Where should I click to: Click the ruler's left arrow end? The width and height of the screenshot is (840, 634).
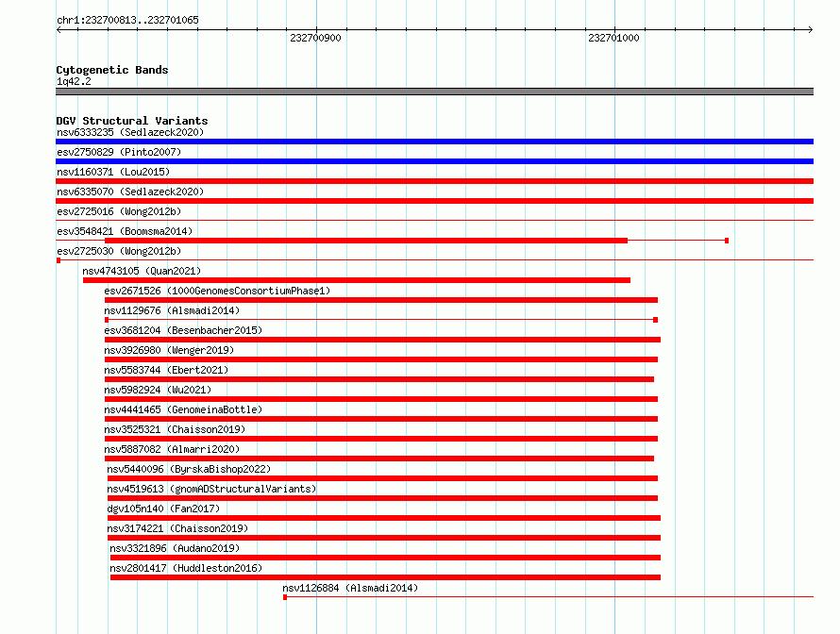[59, 30]
